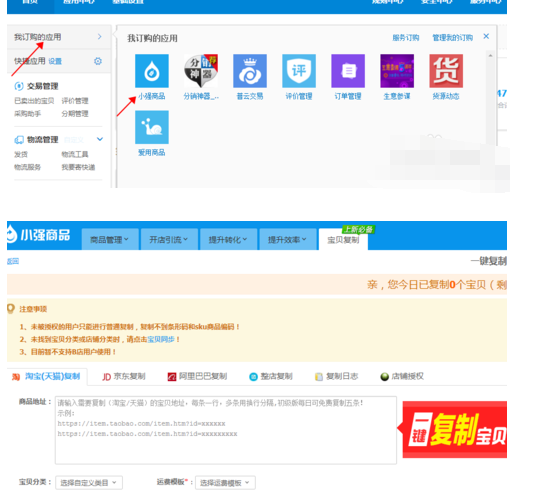Open the 提升效率 dropdown menu
Screen dimensions: 545x493
[x=287, y=239]
